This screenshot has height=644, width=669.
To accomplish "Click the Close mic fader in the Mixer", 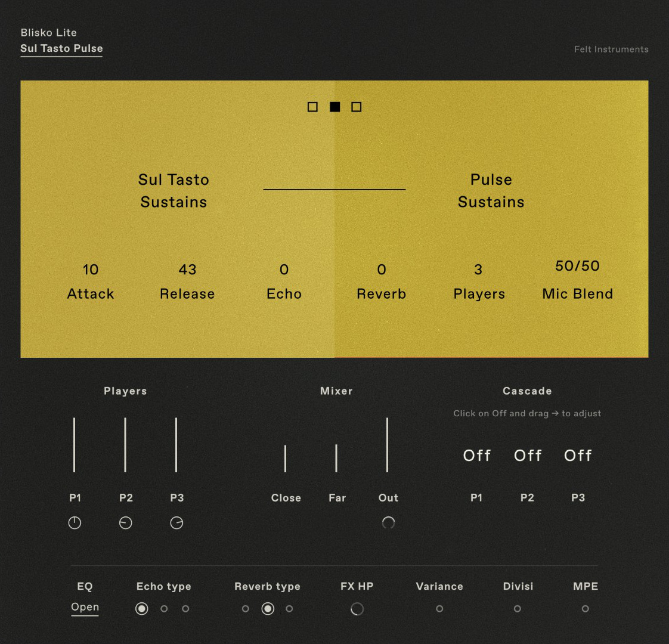I will pyautogui.click(x=286, y=458).
